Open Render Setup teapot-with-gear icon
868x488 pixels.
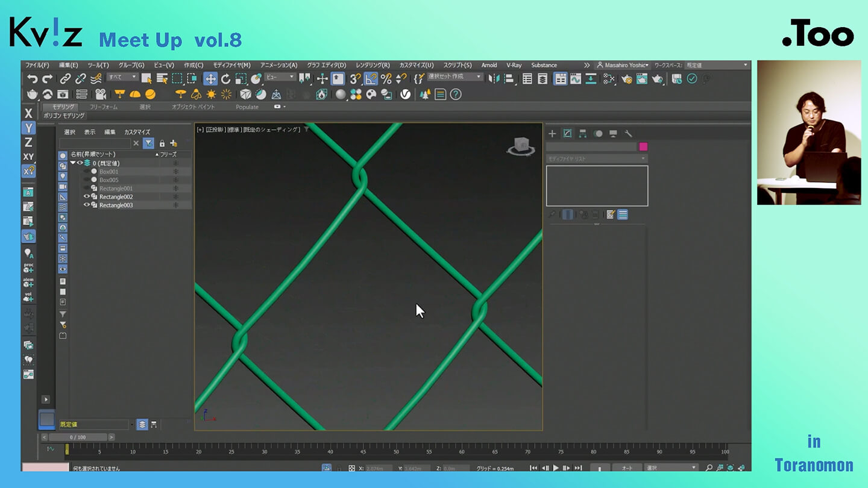click(626, 79)
